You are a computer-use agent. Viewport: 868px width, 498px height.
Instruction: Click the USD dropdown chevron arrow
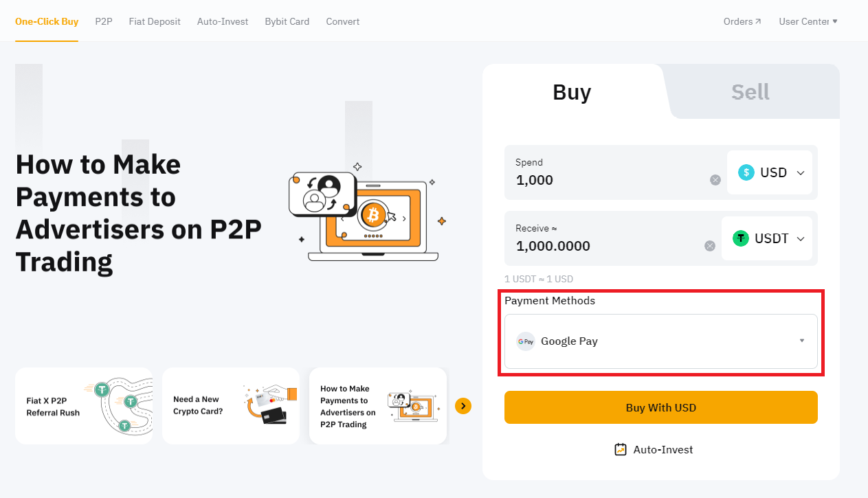click(801, 173)
